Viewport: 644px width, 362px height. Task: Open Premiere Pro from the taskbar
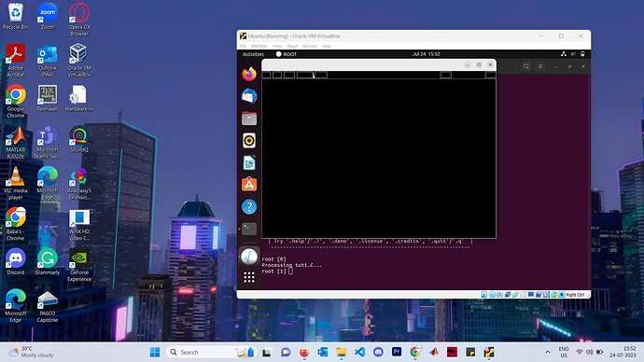[397, 352]
